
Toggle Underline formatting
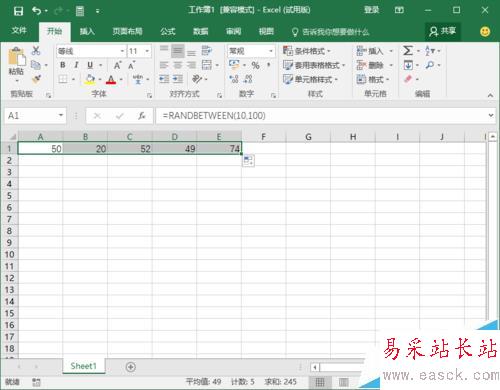90,65
